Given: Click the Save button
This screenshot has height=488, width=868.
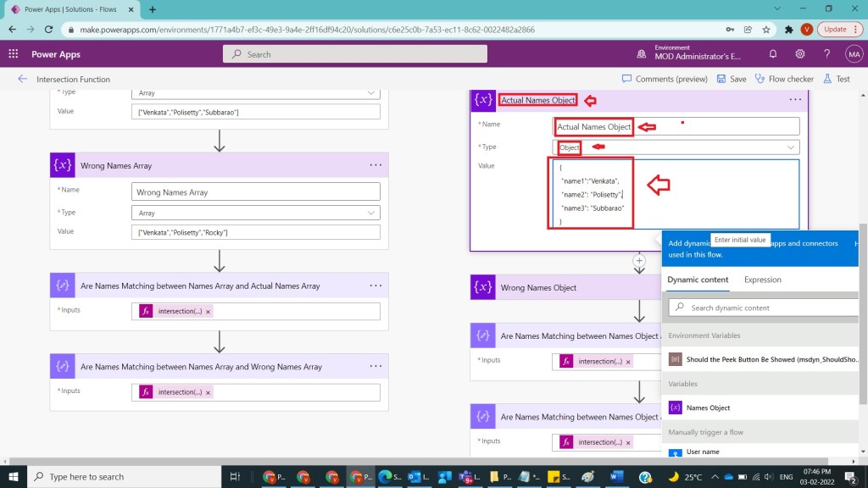Looking at the screenshot, I should pos(731,79).
